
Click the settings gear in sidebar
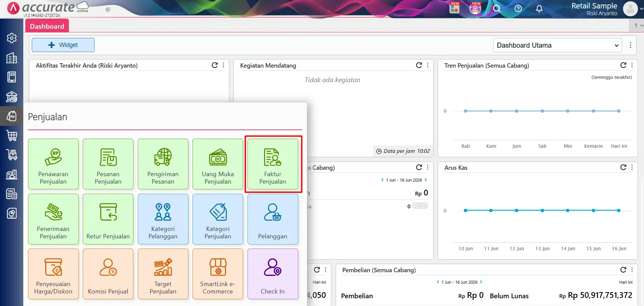12,38
